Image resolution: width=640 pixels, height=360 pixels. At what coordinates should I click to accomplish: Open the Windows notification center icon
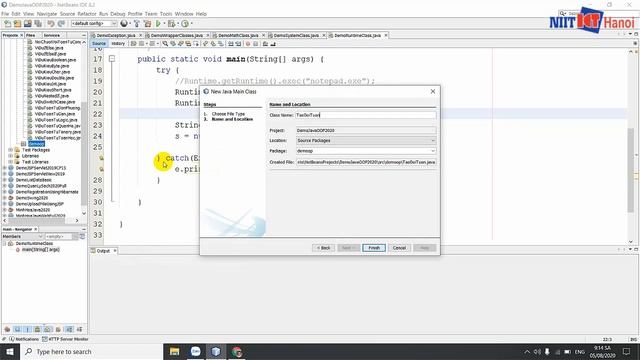627,351
